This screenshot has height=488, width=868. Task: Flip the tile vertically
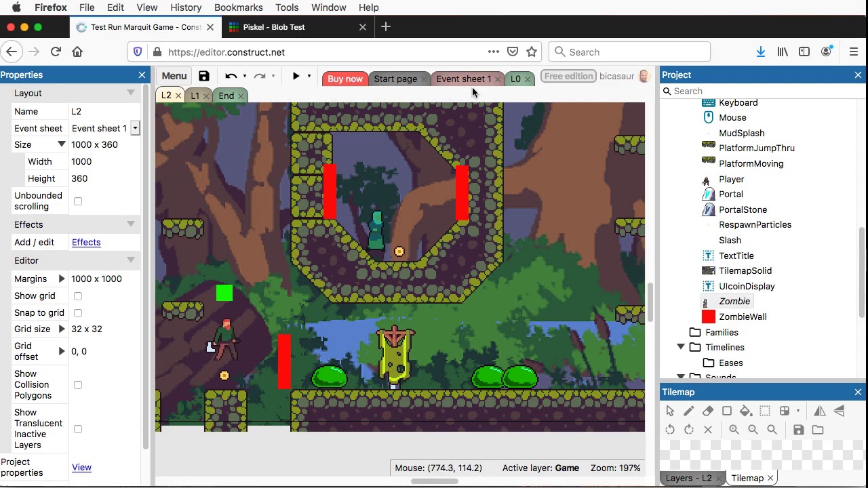(x=839, y=411)
